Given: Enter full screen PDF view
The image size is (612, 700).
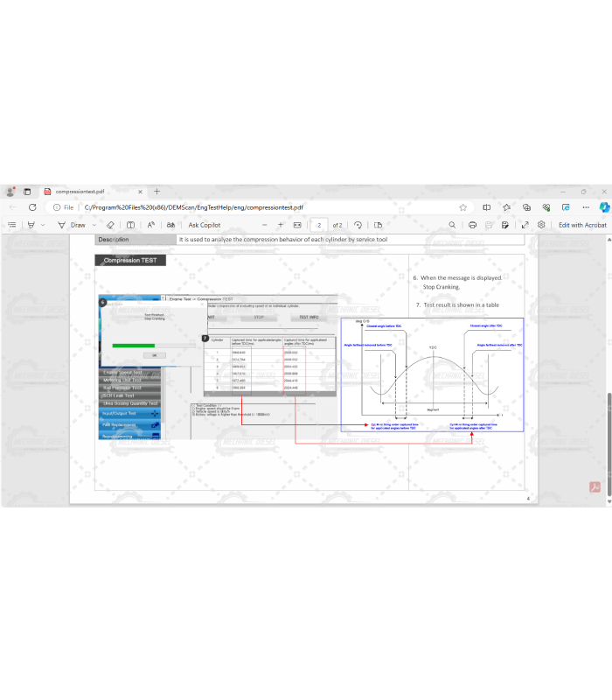Looking at the screenshot, I should (x=525, y=225).
